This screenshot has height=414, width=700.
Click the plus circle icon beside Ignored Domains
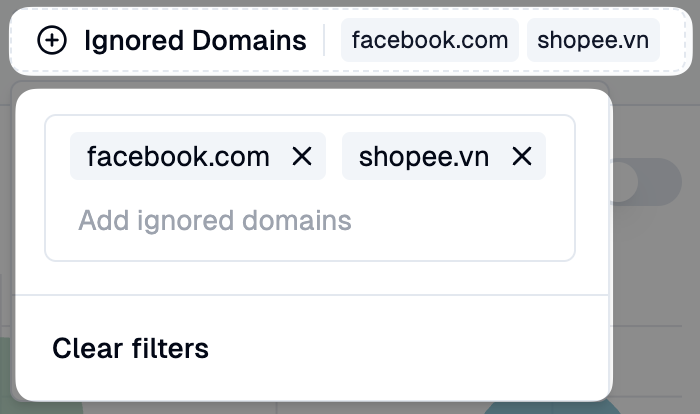[x=52, y=41]
